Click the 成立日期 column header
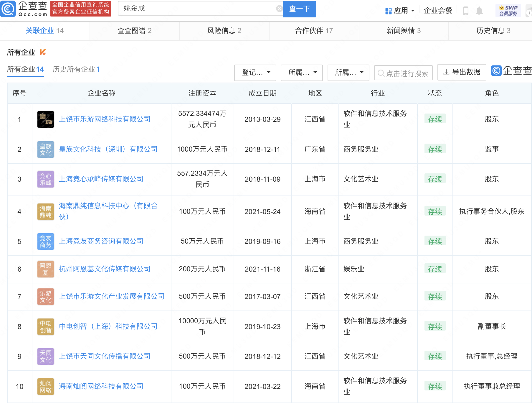This screenshot has height=404, width=532. tap(262, 93)
